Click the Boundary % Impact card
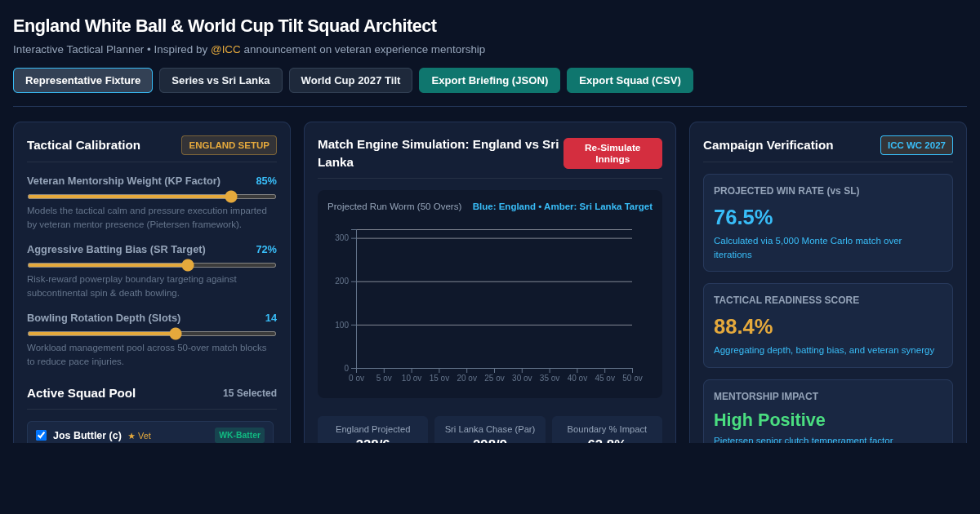This screenshot has width=980, height=514. point(607,430)
